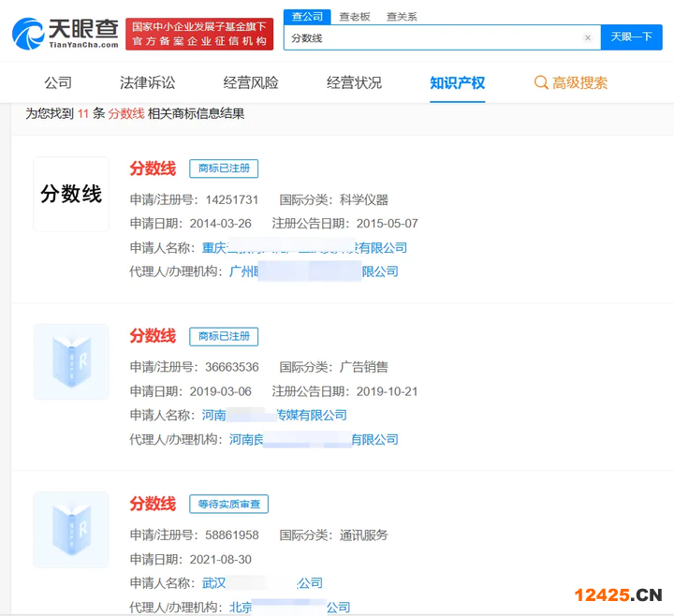Switch to the 查关系 search tab
674x616 pixels.
coord(402,17)
